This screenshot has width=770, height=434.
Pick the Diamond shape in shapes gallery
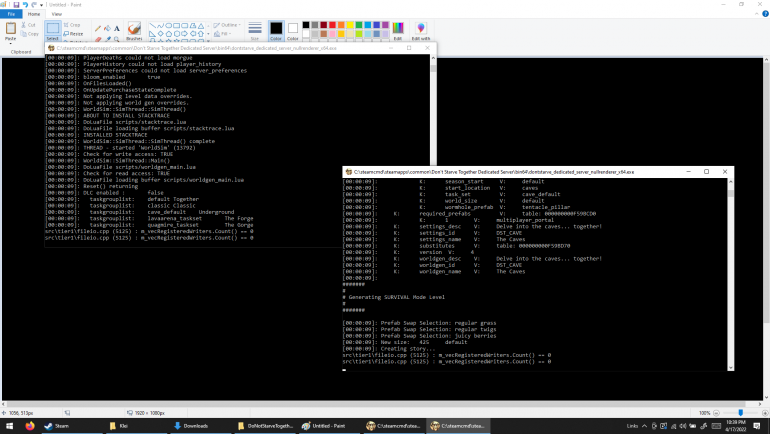(x=161, y=34)
